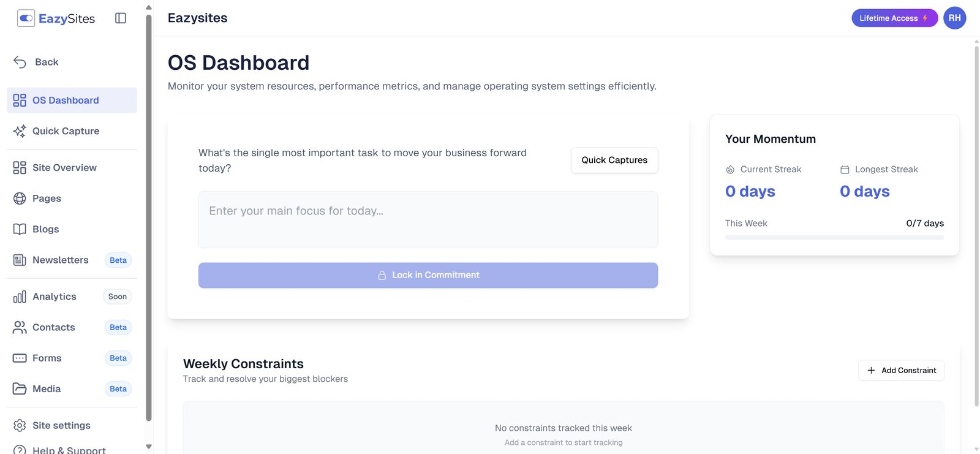Click the Add Constraint button
This screenshot has height=454, width=980.
click(901, 371)
